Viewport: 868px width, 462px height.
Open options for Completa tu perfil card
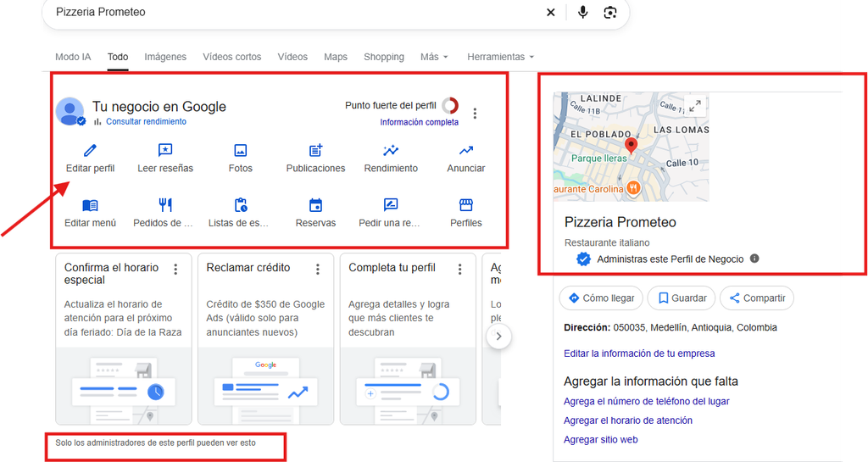click(x=460, y=269)
